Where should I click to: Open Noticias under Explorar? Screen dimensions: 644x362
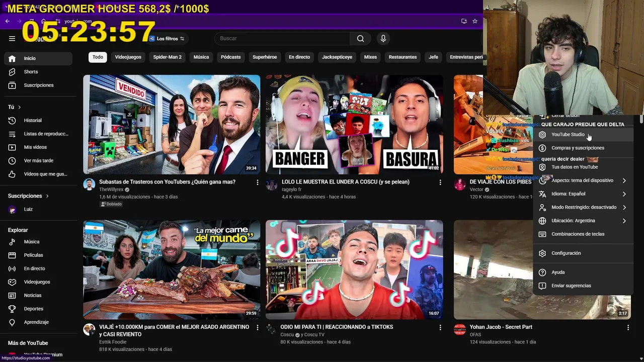click(38, 295)
